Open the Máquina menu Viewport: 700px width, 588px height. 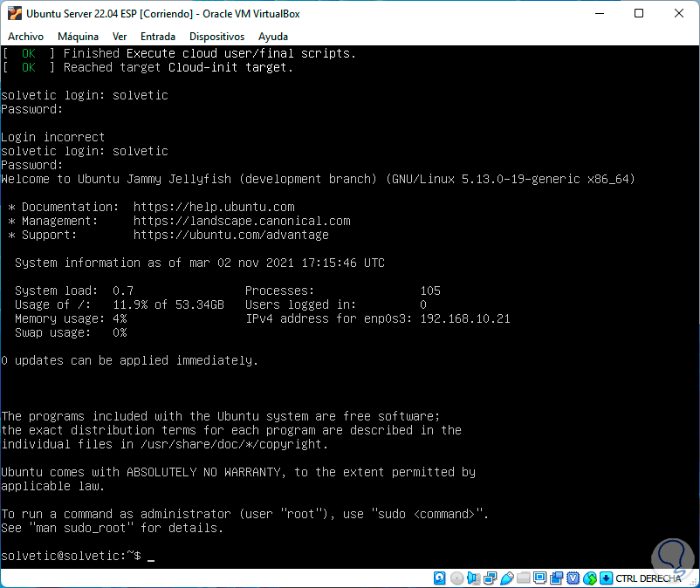click(x=79, y=37)
